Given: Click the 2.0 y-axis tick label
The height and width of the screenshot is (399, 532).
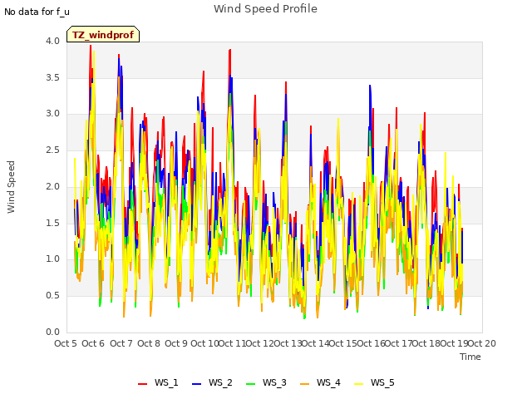Looking at the screenshot, I should tap(52, 186).
